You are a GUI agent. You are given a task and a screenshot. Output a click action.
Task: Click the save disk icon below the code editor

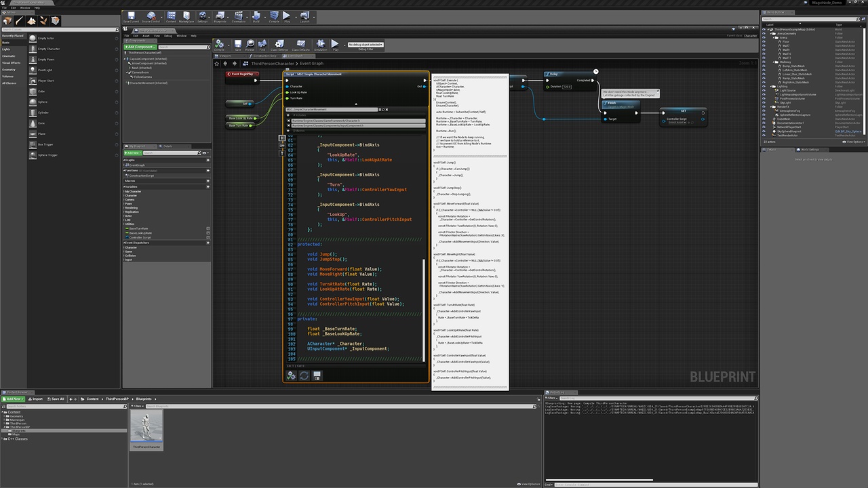click(317, 375)
